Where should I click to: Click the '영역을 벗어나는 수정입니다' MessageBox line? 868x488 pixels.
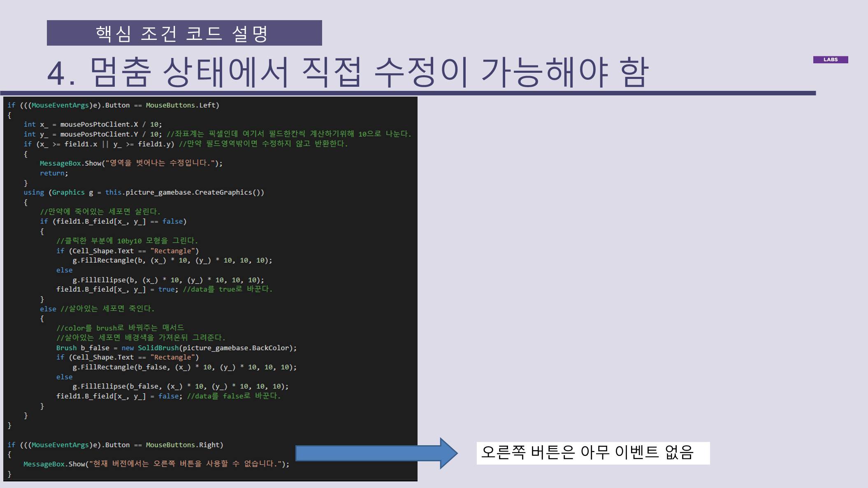point(131,163)
